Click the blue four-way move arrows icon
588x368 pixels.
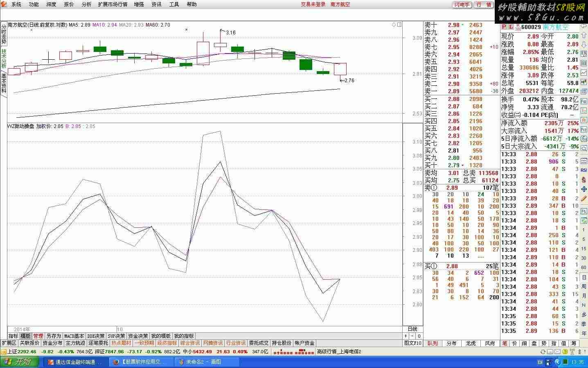(x=584, y=189)
